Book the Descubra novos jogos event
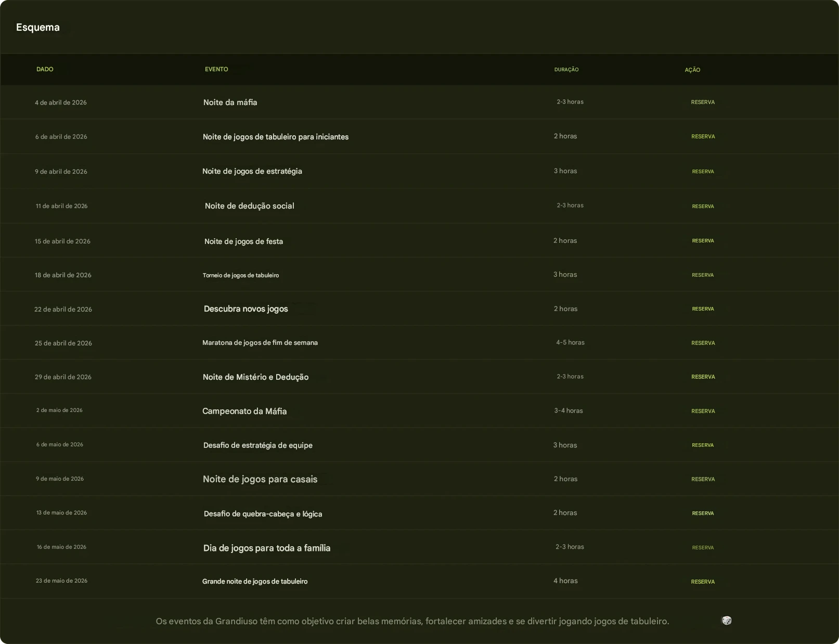The width and height of the screenshot is (839, 644). [x=703, y=309]
